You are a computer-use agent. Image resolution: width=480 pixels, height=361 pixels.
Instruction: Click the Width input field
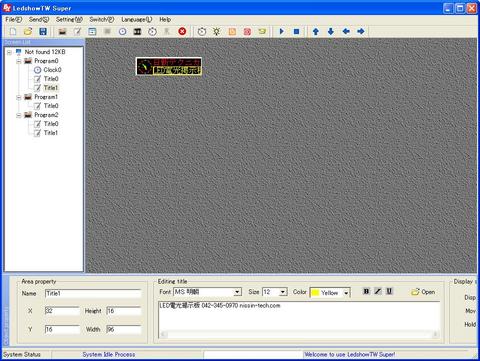124,329
